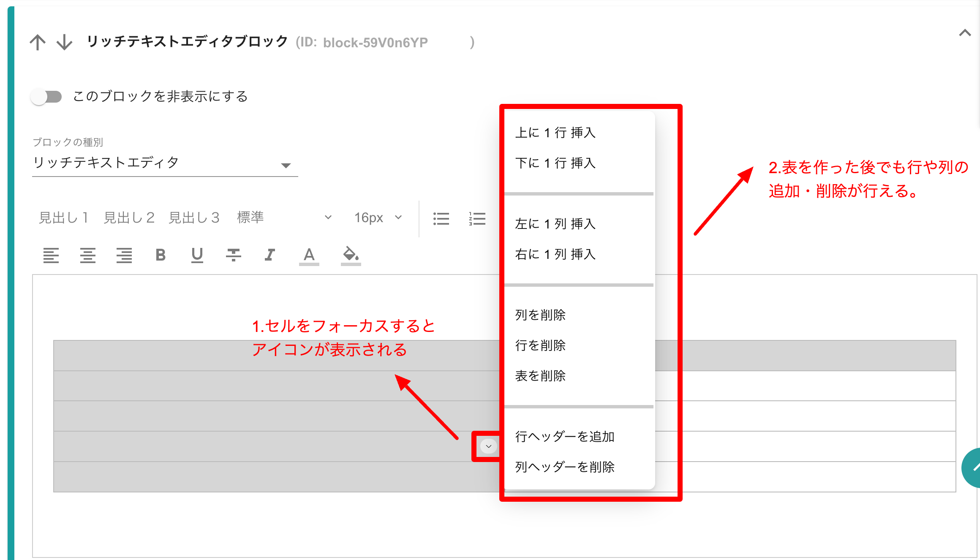Screen dimensions: 980x560
Task: Align text to the left
Action: click(x=51, y=255)
